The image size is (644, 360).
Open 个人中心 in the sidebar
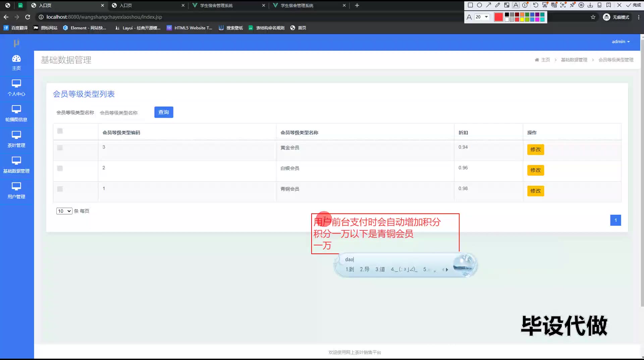[16, 88]
